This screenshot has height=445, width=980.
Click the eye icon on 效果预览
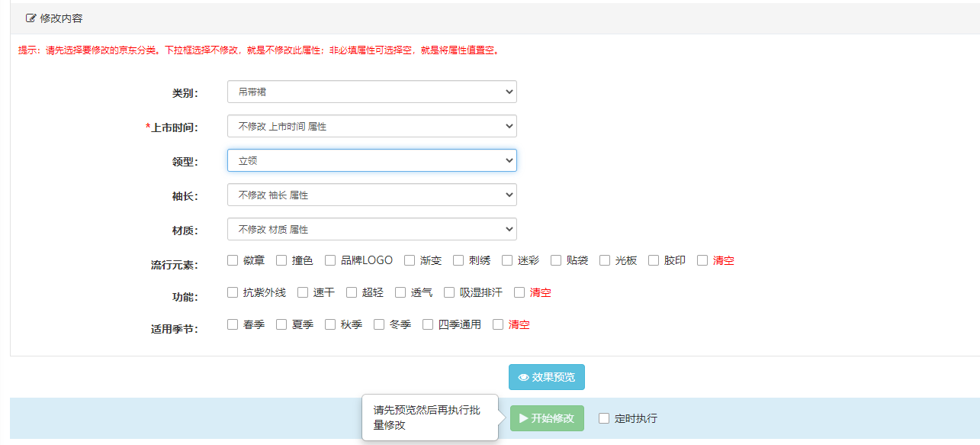(x=523, y=378)
